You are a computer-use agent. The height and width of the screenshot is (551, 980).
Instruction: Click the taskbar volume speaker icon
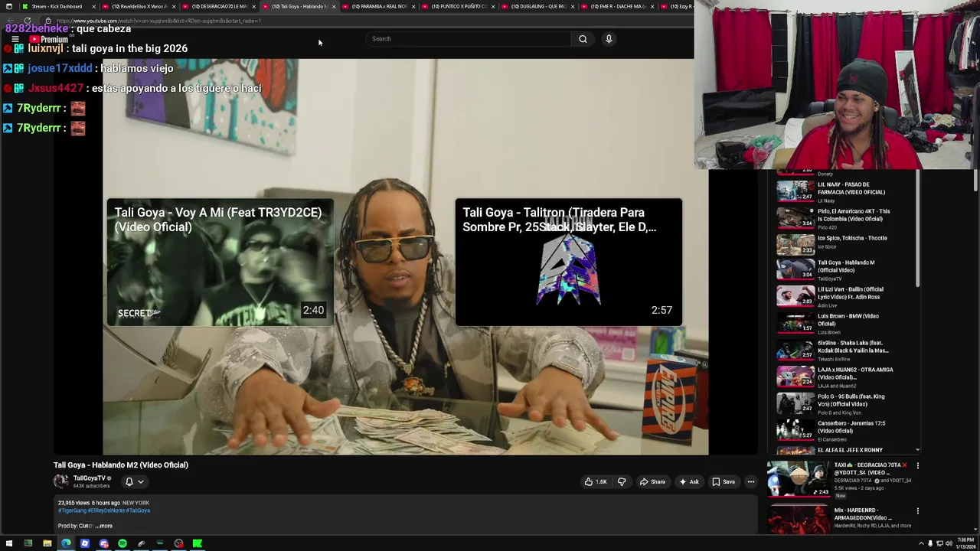pyautogui.click(x=949, y=543)
